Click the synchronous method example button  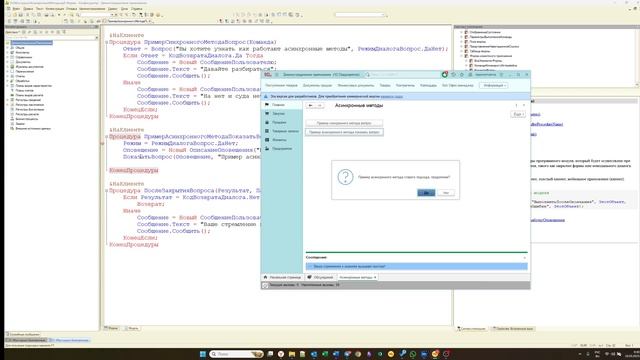coord(344,123)
